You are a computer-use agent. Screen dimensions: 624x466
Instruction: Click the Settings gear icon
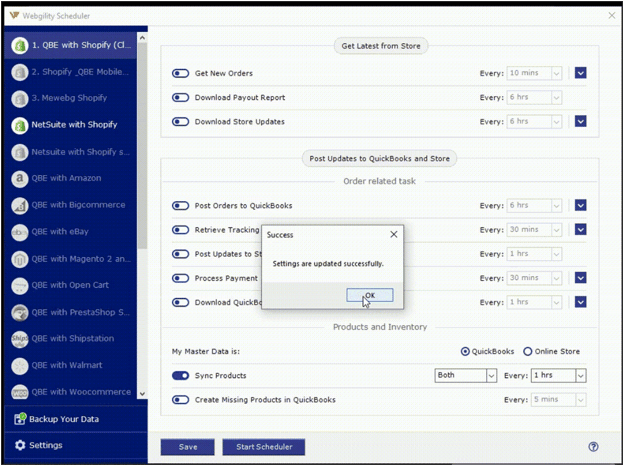tap(20, 445)
